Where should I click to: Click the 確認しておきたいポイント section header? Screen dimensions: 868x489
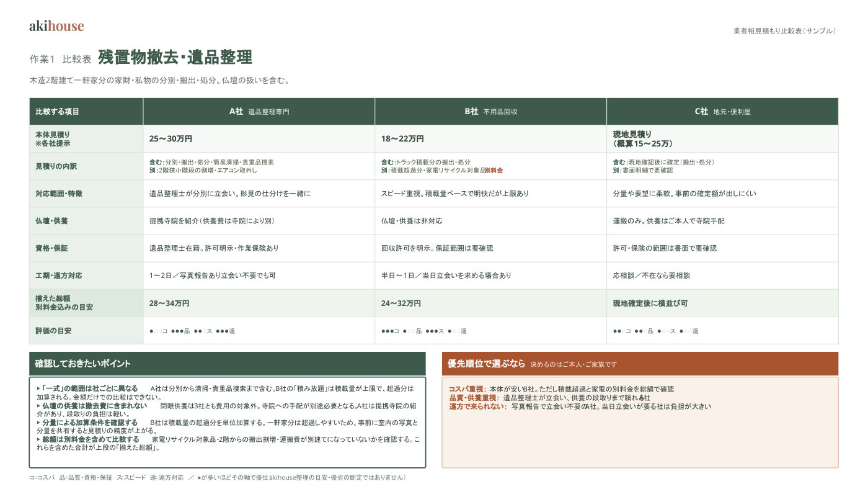point(228,364)
